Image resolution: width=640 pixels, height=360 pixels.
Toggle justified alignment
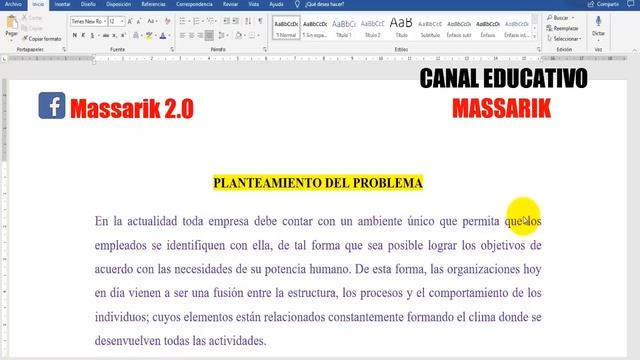click(x=209, y=36)
